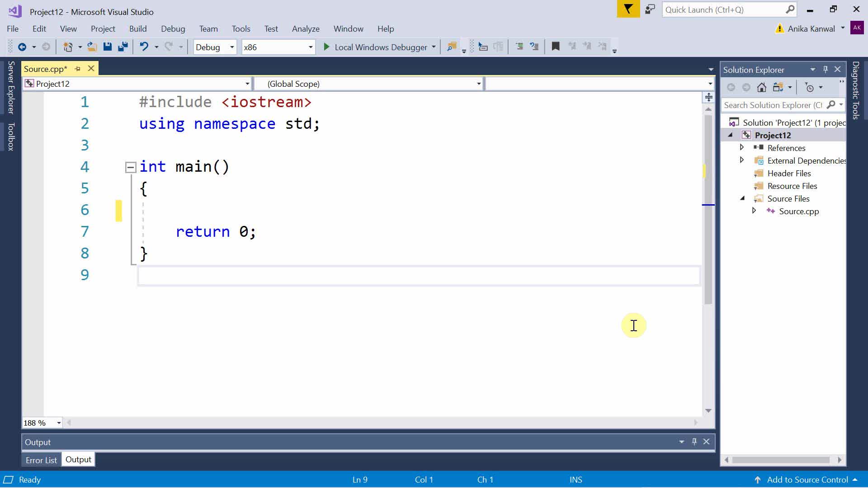This screenshot has height=488, width=868.
Task: Collapse the main() function outlining box
Action: [130, 167]
